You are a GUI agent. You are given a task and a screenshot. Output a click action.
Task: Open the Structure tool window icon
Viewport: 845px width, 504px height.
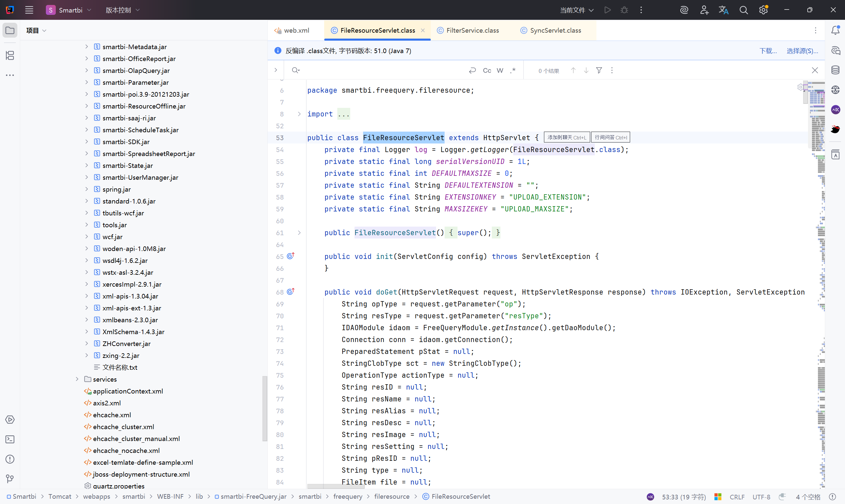(10, 55)
